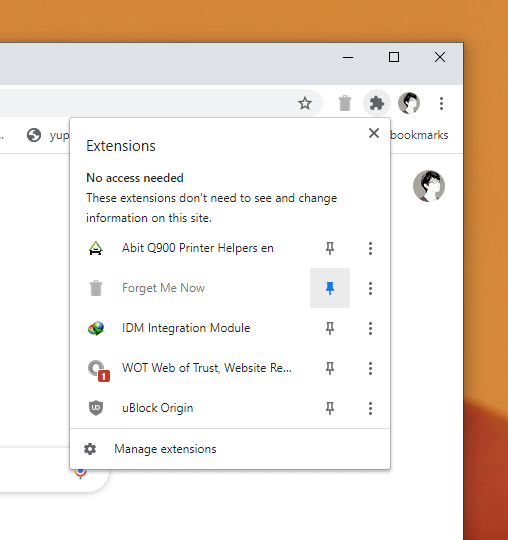
Task: Open more actions for IDM Integration Module
Action: click(370, 328)
